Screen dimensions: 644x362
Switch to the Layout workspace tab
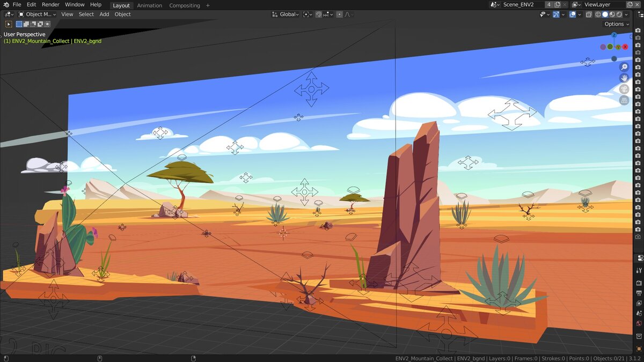point(121,5)
